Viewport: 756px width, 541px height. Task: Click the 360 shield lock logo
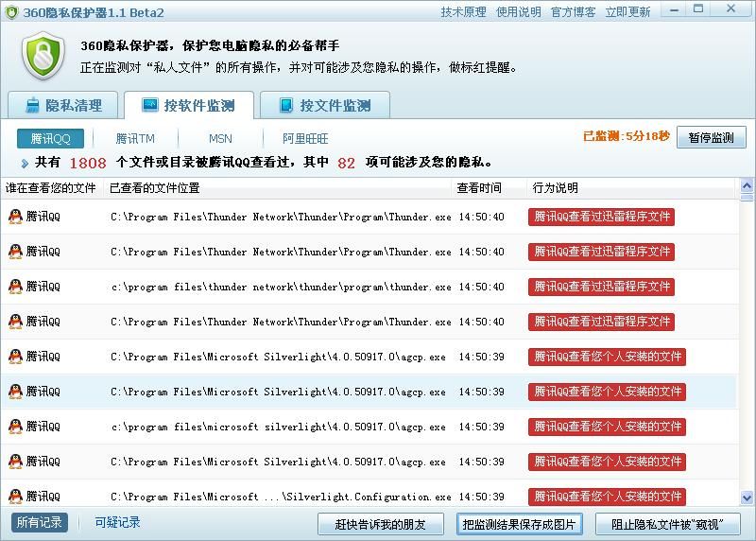pyautogui.click(x=43, y=56)
